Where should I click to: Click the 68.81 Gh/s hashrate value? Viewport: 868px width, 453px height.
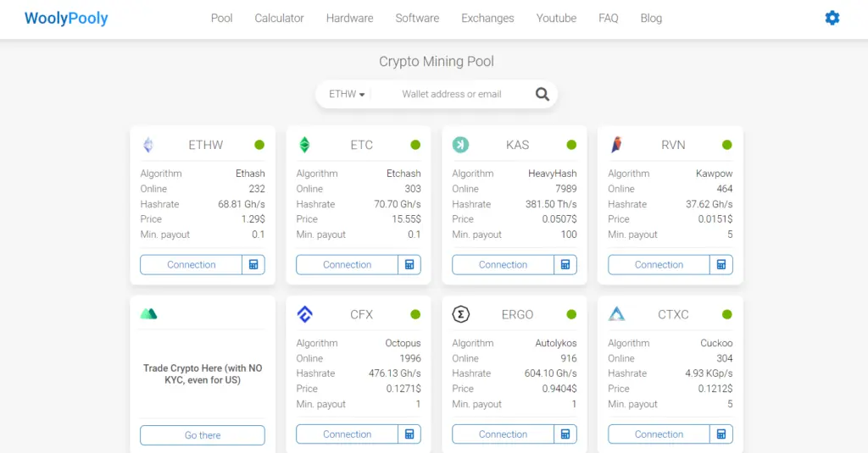(242, 204)
